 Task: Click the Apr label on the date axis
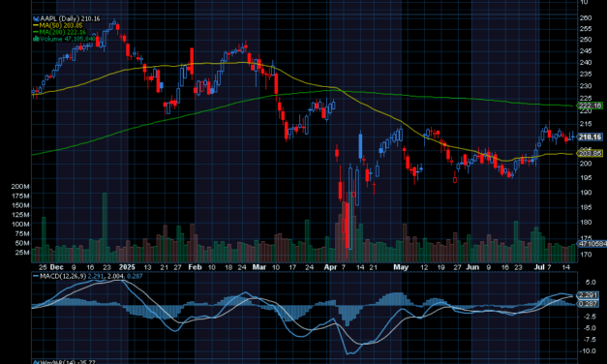click(330, 267)
